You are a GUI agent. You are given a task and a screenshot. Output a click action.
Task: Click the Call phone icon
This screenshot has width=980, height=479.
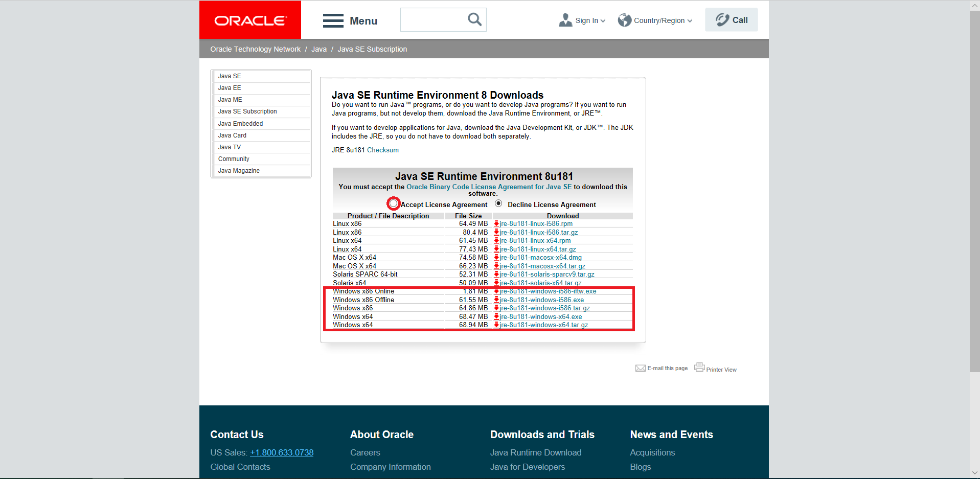pos(721,19)
